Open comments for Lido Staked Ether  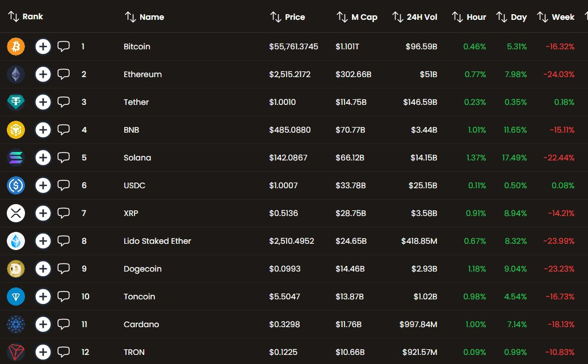[x=64, y=241]
